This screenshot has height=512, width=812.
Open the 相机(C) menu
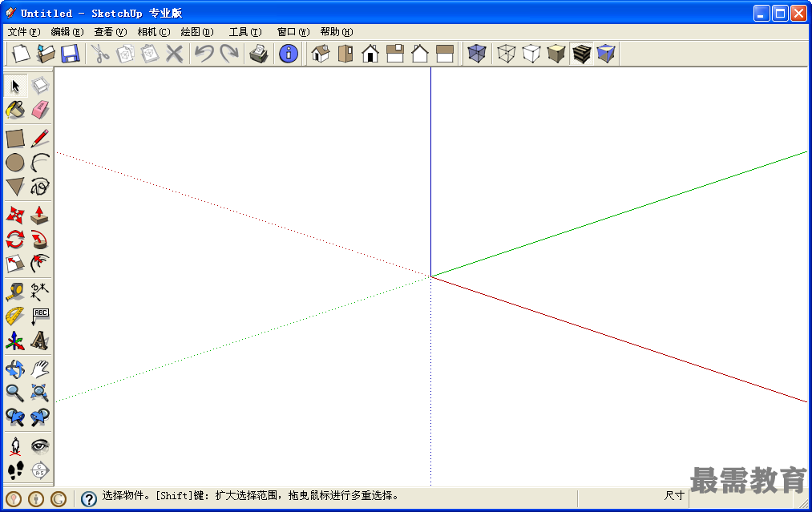tap(154, 32)
